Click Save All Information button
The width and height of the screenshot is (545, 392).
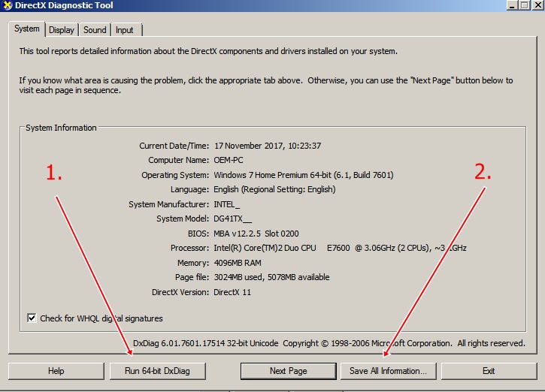(388, 371)
